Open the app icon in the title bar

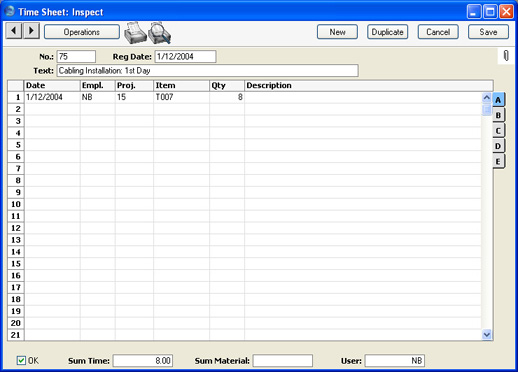tap(10, 11)
